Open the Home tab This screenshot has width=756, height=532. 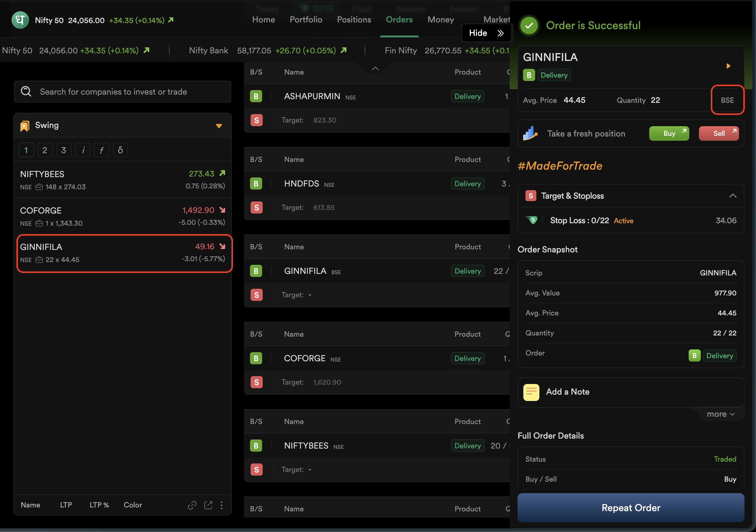click(263, 20)
